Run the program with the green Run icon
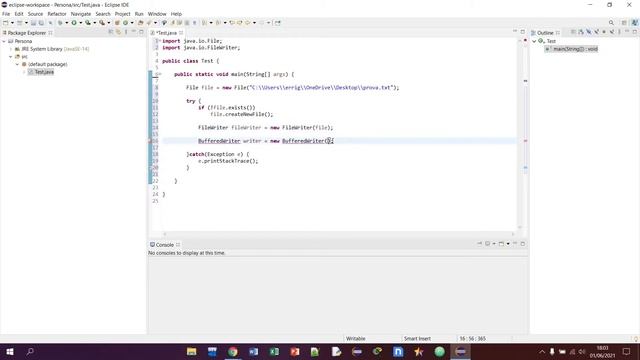 pos(74,23)
